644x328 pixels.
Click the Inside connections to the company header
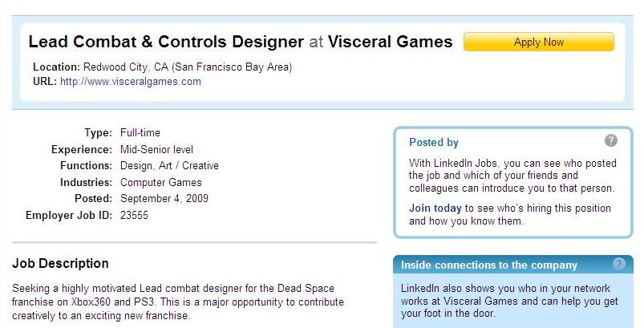pyautogui.click(x=488, y=265)
